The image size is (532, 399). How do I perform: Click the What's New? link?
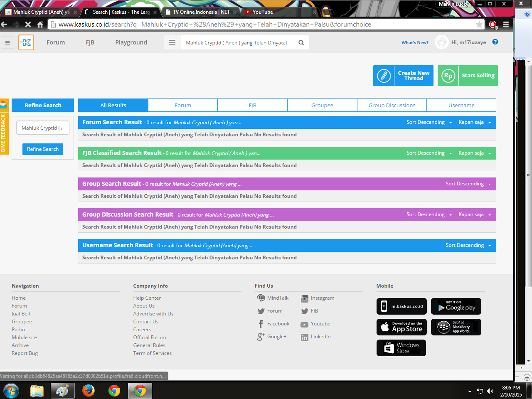(415, 42)
